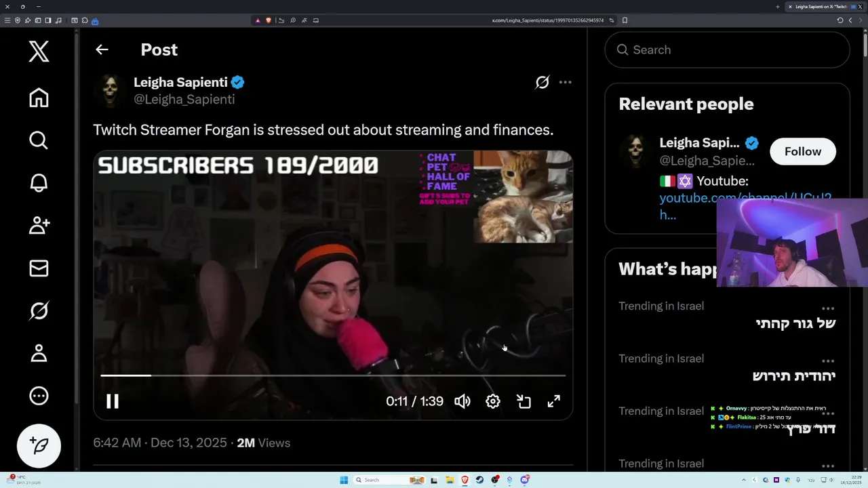Viewport: 868px width, 488px height.
Task: Click the browser shield icon in toolbar
Action: point(17,20)
